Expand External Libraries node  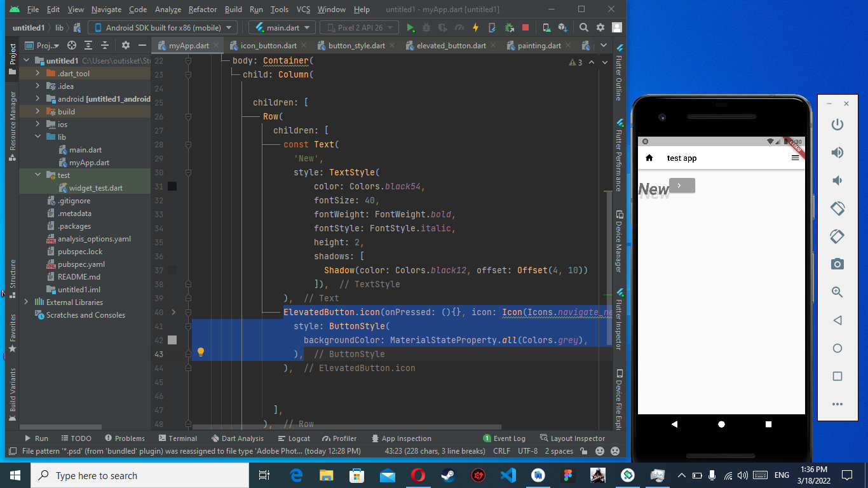point(26,302)
